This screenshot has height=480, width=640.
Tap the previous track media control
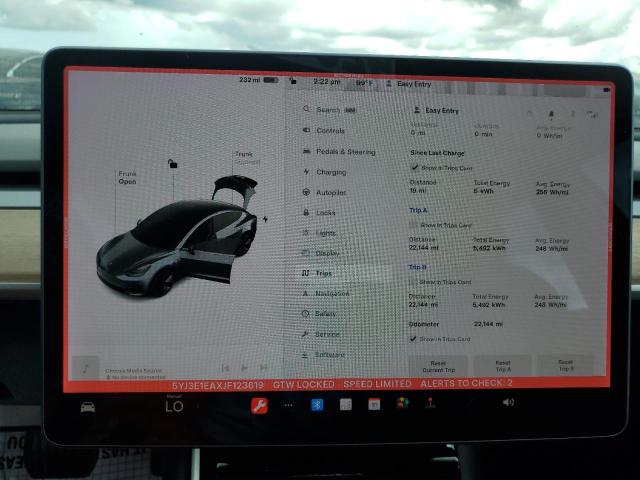[225, 368]
